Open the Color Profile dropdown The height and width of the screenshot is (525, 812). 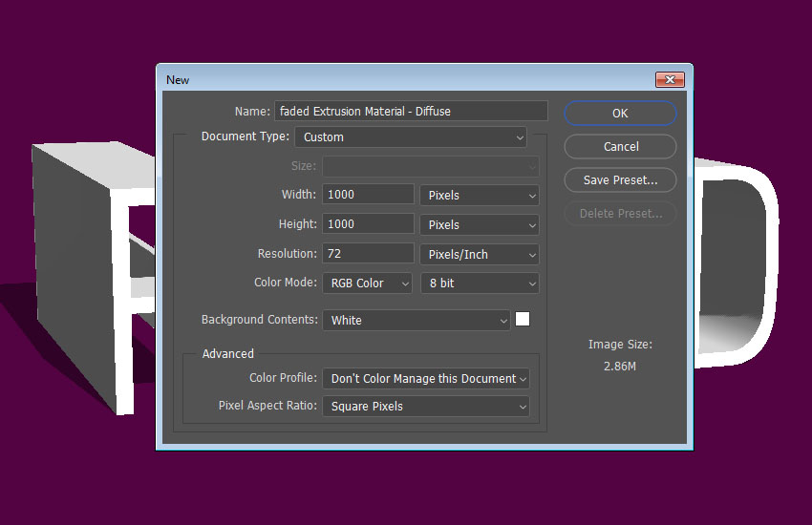426,379
